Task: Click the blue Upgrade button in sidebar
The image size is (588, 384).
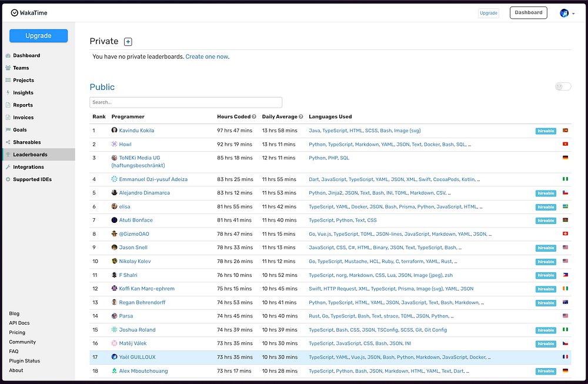Action: pos(39,36)
